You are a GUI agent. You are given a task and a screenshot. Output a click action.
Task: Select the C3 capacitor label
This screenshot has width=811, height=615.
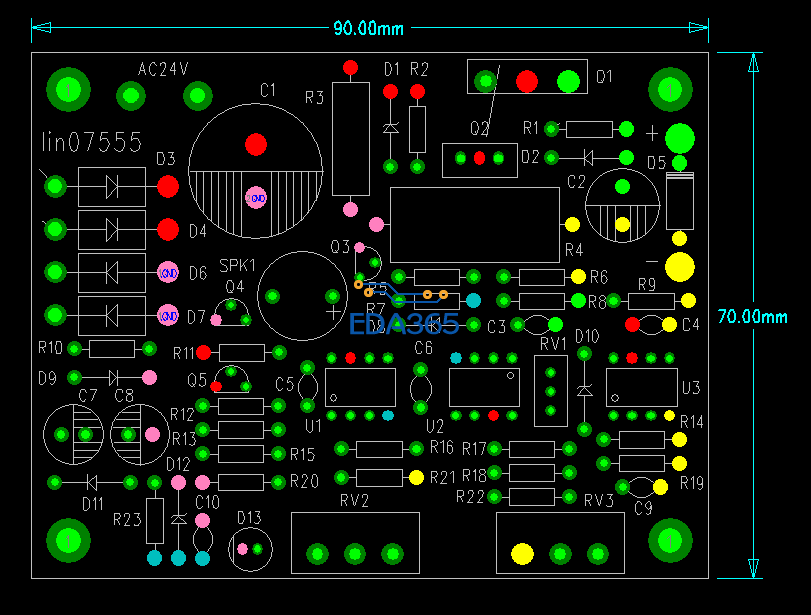(497, 326)
